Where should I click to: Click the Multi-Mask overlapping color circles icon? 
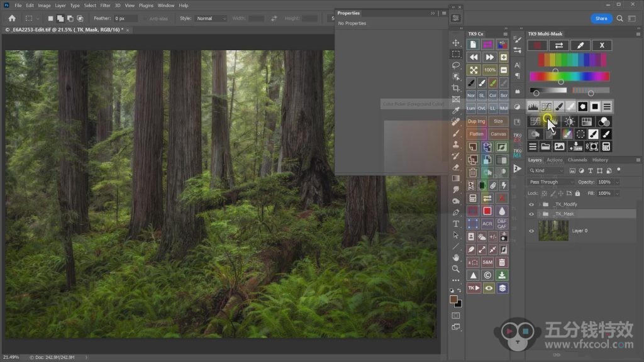point(604,121)
